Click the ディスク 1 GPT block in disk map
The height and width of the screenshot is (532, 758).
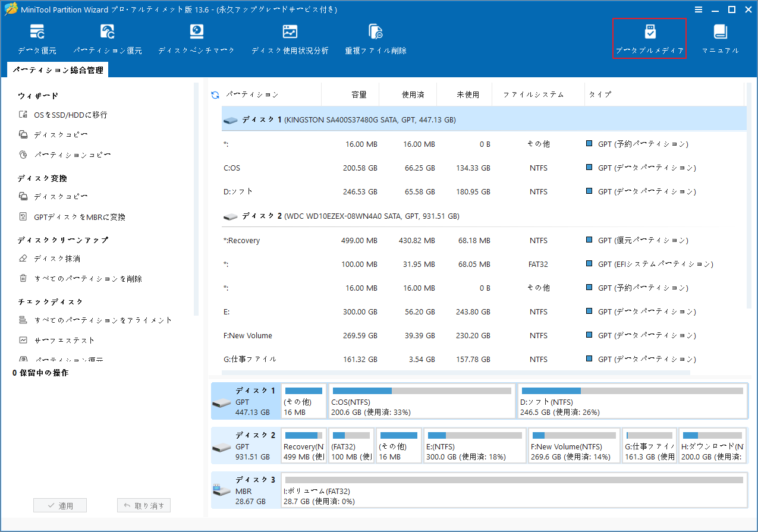click(245, 401)
